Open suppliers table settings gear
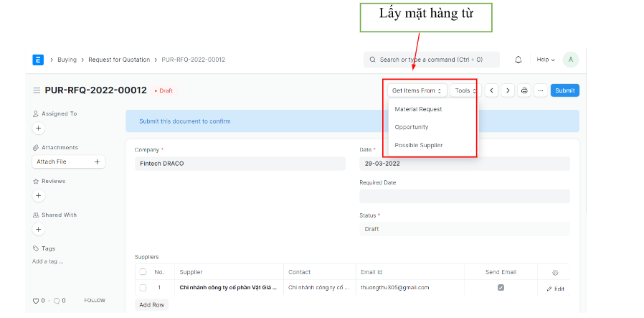 [x=554, y=273]
